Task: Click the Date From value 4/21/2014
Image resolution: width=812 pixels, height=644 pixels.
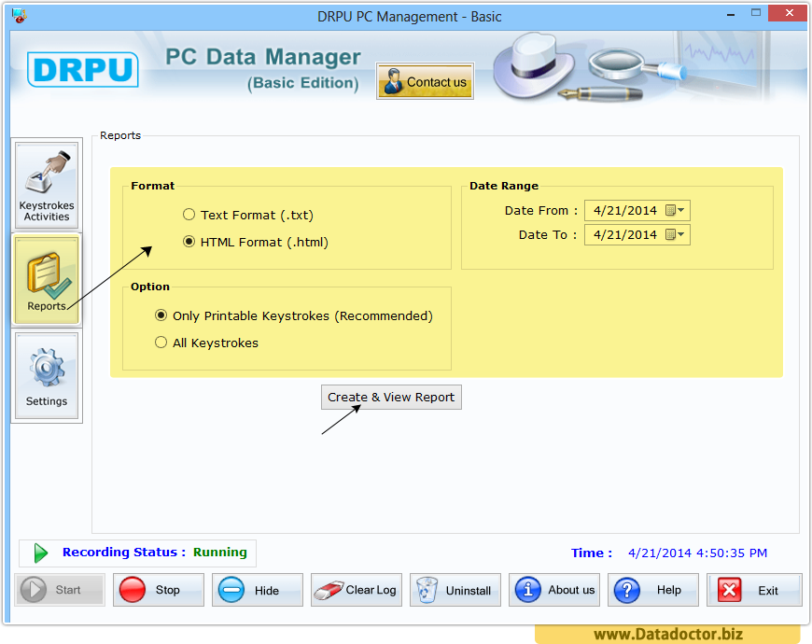Action: coord(625,210)
